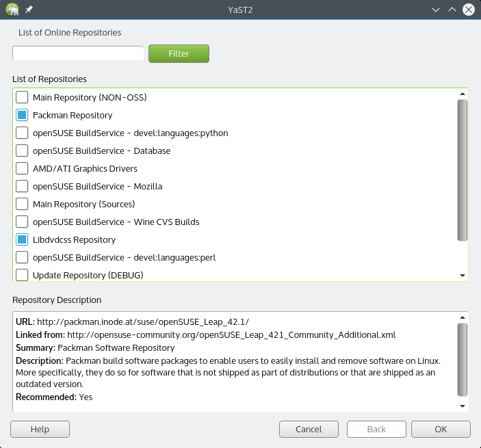Screen dimensions: 481x448
Task: Enable Wine CVS Builds checkbox
Action: pos(22,222)
